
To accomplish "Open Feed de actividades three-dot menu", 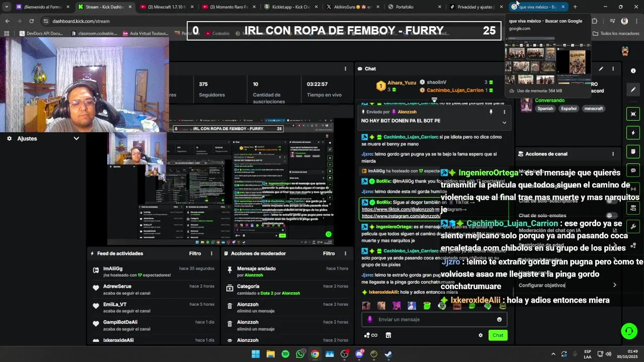I will click(x=211, y=253).
